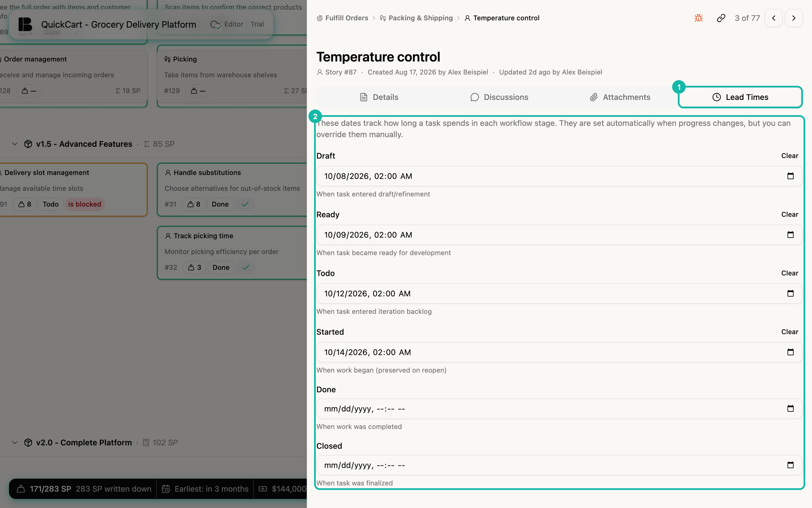Collapse the v2.0 - Complete Platform release

pyautogui.click(x=14, y=443)
